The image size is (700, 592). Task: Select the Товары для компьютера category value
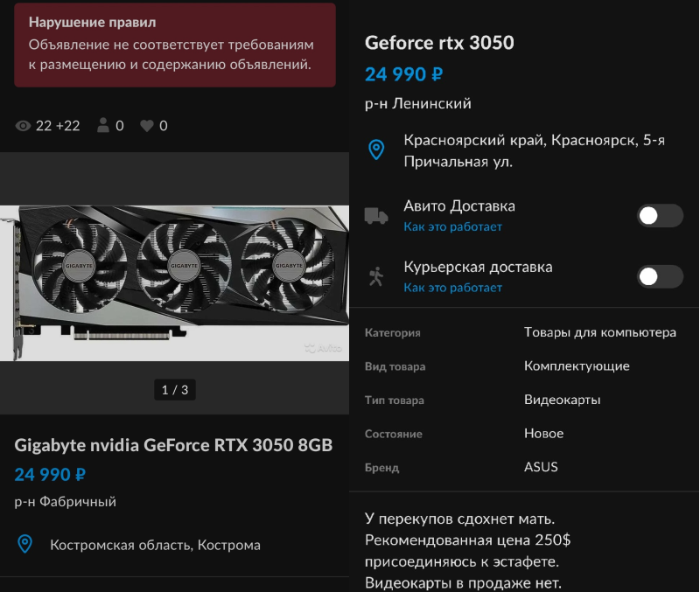[599, 332]
